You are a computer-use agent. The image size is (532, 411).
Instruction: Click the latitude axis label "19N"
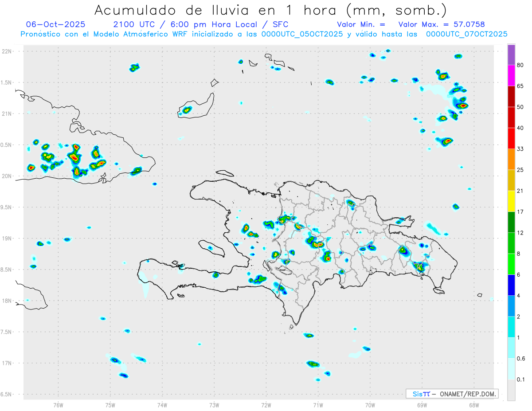tap(7, 238)
